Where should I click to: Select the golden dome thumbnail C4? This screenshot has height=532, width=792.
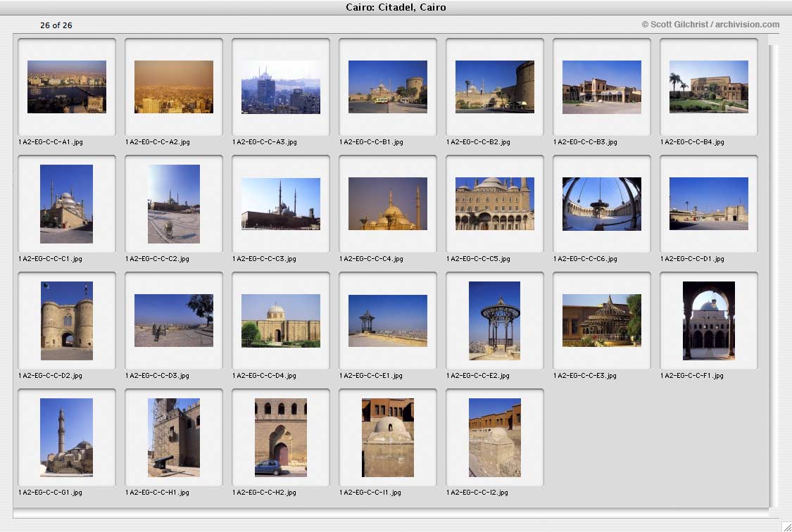388,204
